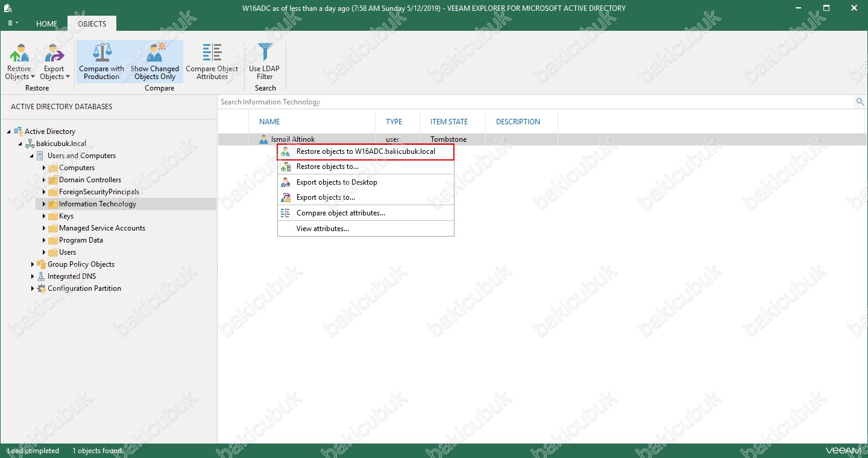Expand the Integrated DNS node
This screenshot has width=868, height=458.
click(32, 276)
